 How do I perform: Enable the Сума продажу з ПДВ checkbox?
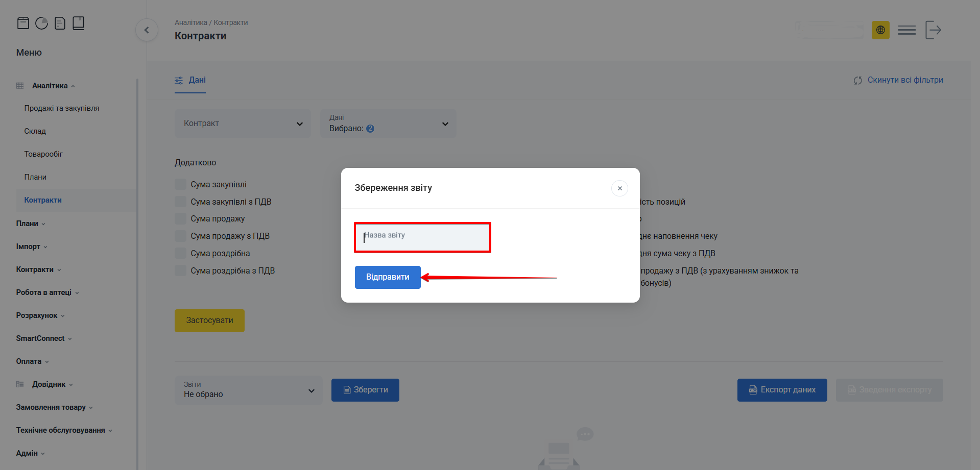point(180,236)
